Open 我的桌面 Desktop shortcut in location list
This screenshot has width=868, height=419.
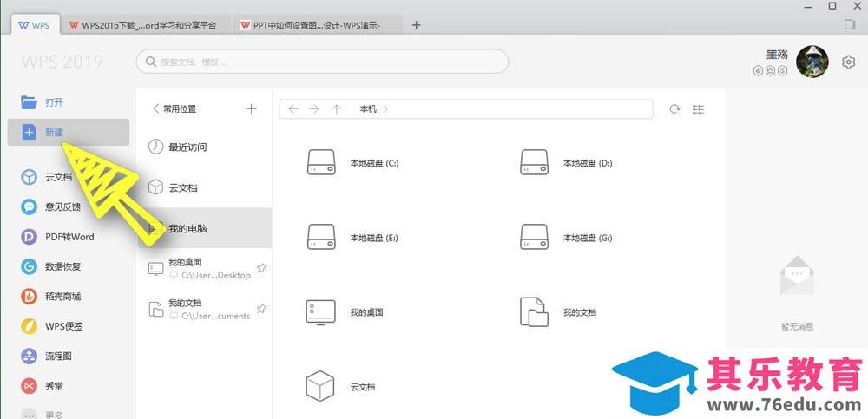[200, 268]
